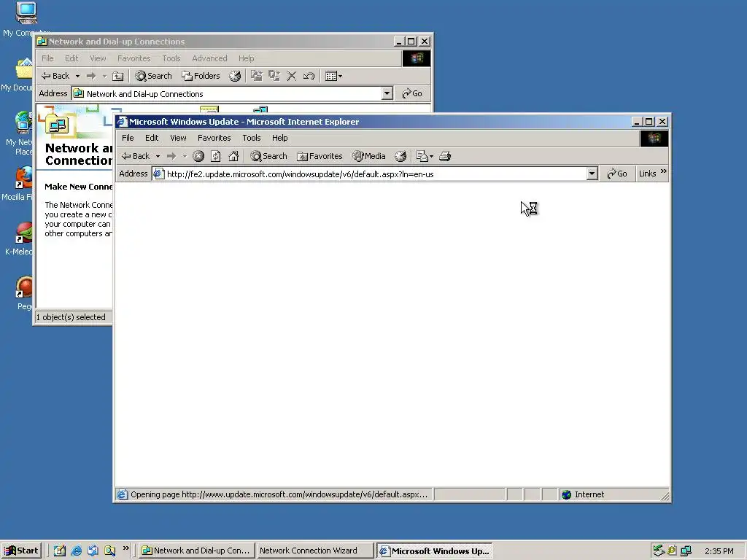
Task: Click Up folder icon in Network Connections
Action: pyautogui.click(x=117, y=76)
